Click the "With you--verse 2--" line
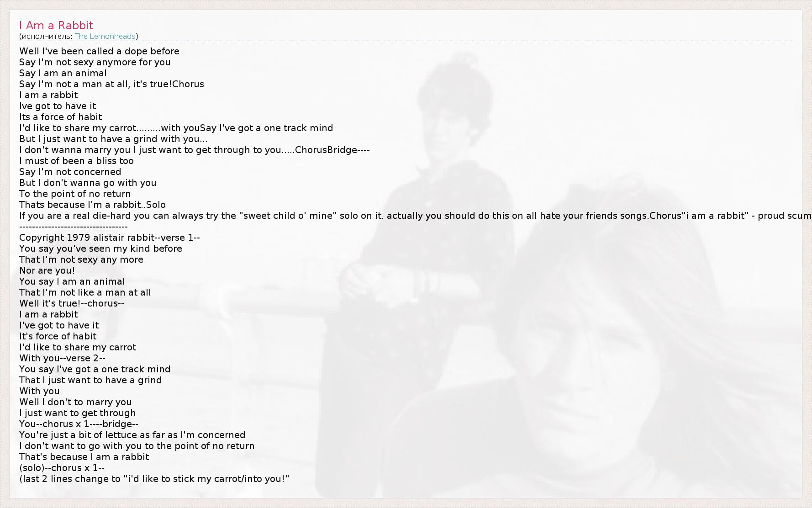Viewport: 812px width, 508px height. point(62,358)
